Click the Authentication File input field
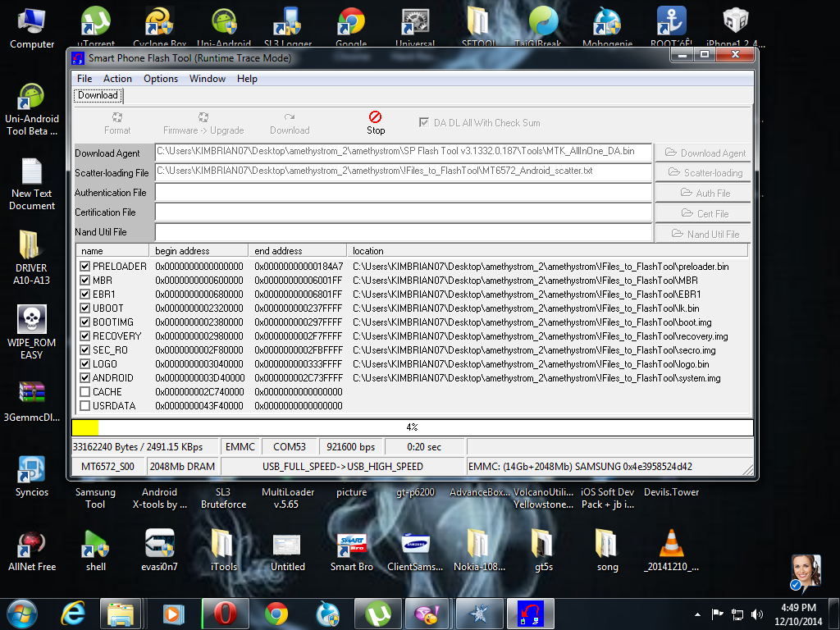This screenshot has width=840, height=630. point(403,193)
